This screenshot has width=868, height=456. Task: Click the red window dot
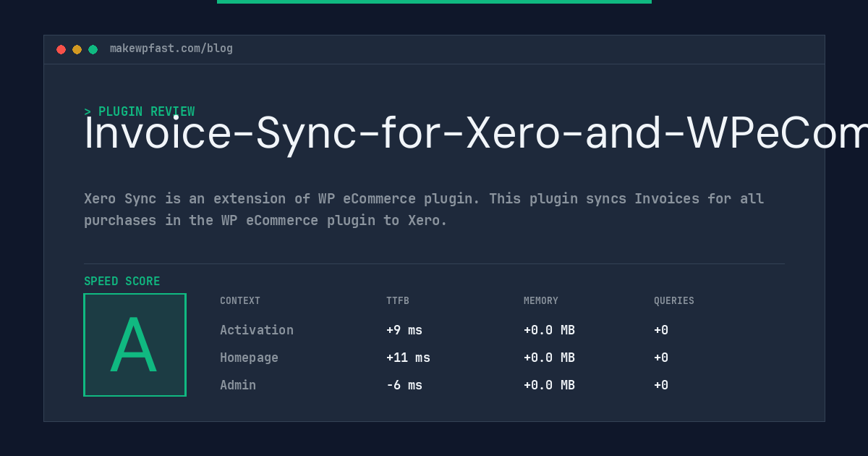(x=61, y=49)
